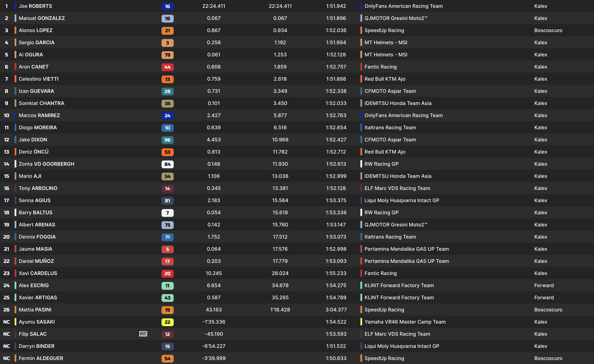Click the PIT badge beside Filip Salac
Screen dimensions: 594x364
[143, 334]
